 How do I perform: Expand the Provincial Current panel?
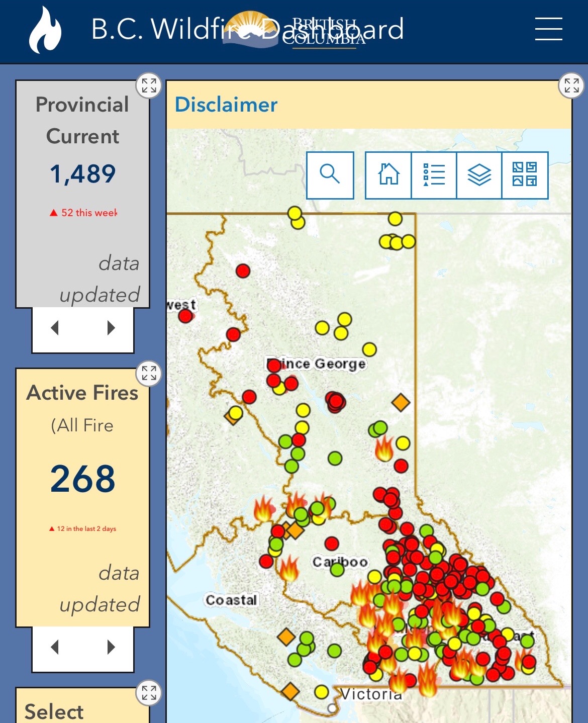149,86
